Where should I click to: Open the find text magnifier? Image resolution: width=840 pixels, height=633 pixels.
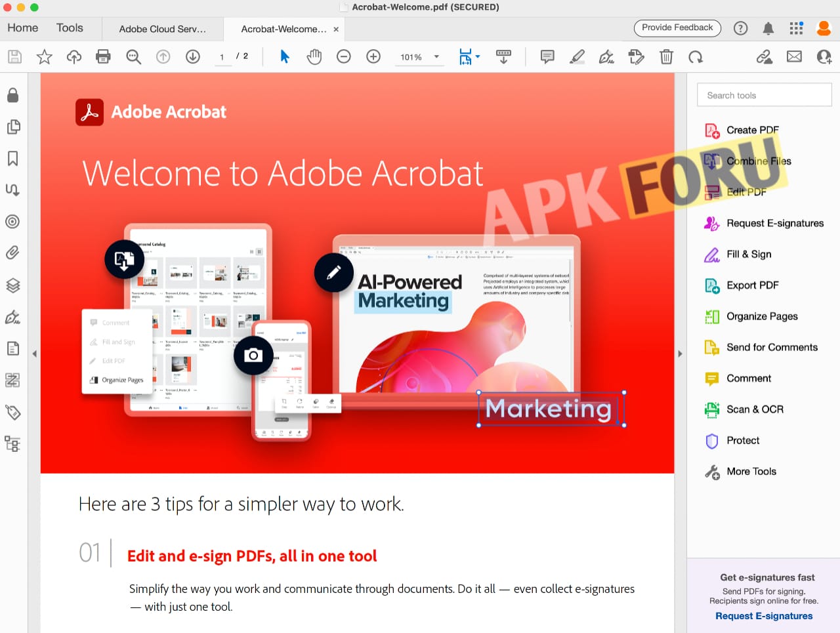133,57
